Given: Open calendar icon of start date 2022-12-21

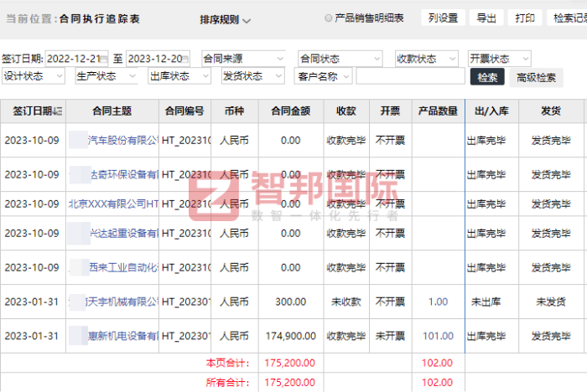Looking at the screenshot, I should 104,59.
